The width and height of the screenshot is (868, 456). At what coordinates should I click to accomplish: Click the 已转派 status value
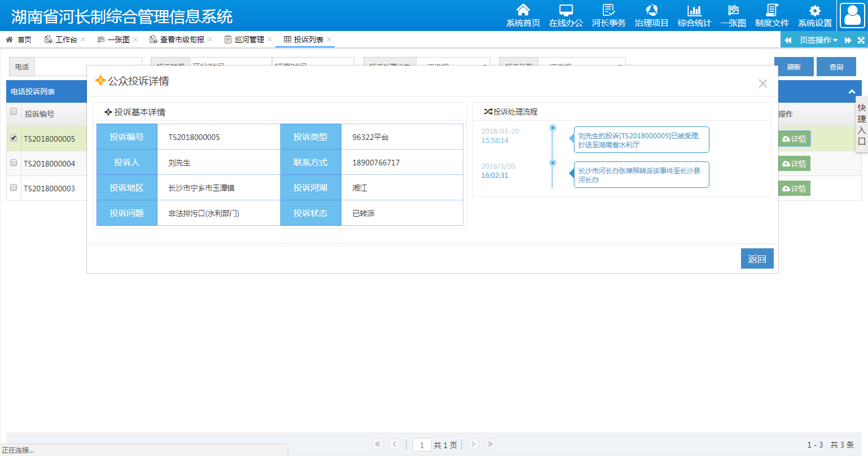(x=363, y=213)
